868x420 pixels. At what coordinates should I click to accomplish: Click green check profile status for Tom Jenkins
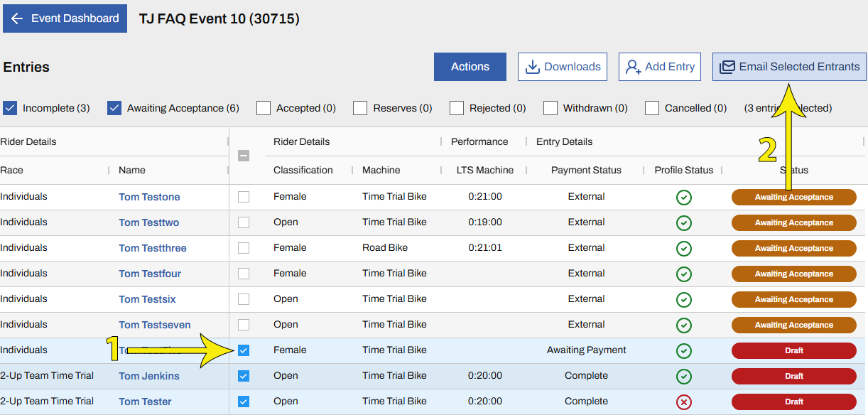pos(683,377)
